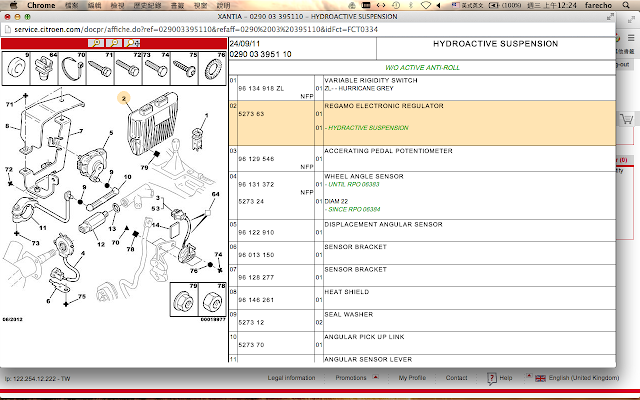Open Spotlight search in the menu bar

point(626,5)
